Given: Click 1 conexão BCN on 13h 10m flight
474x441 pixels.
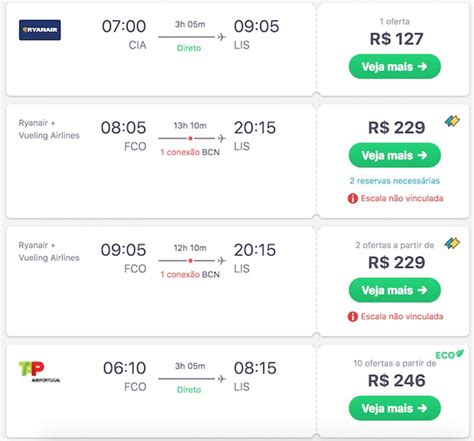Looking at the screenshot, I should [190, 152].
